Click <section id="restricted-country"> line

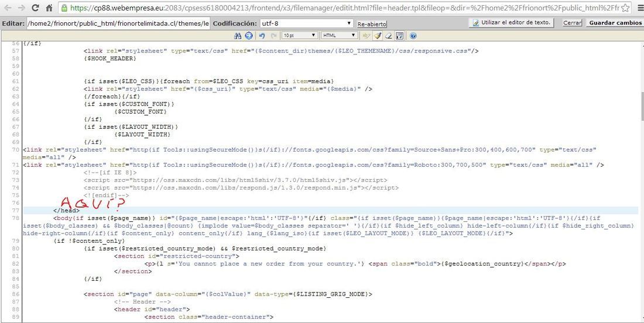point(177,256)
